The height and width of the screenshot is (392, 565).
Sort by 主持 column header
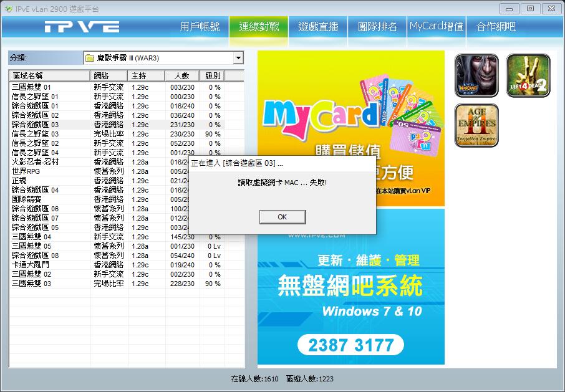146,76
